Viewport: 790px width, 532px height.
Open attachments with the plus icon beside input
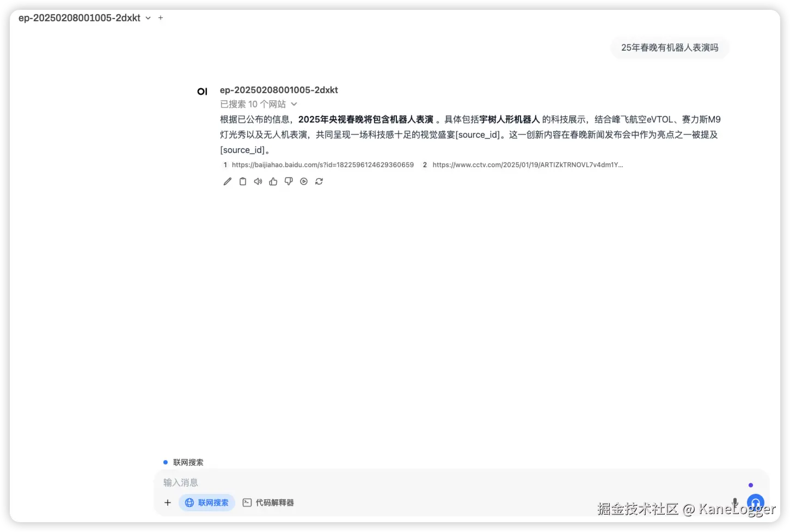coord(168,502)
